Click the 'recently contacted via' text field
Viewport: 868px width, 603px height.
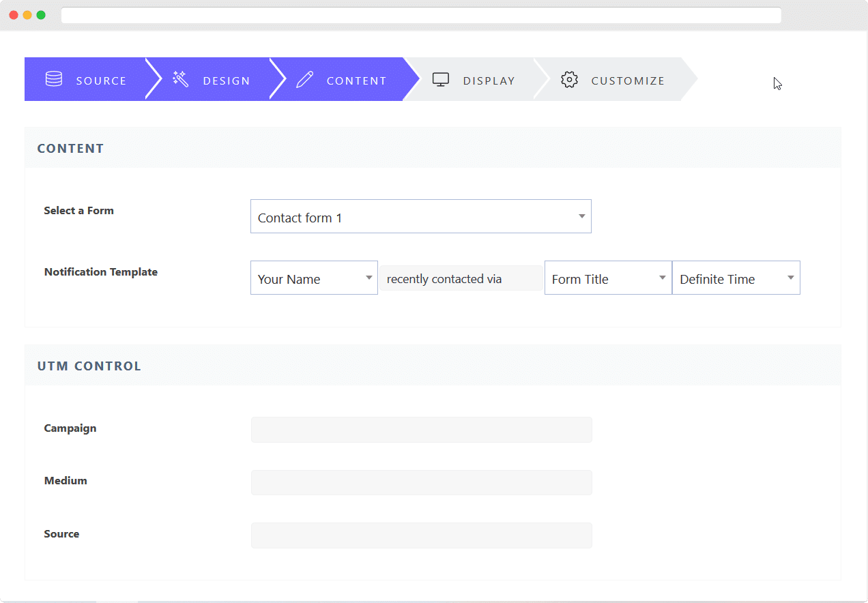click(461, 278)
